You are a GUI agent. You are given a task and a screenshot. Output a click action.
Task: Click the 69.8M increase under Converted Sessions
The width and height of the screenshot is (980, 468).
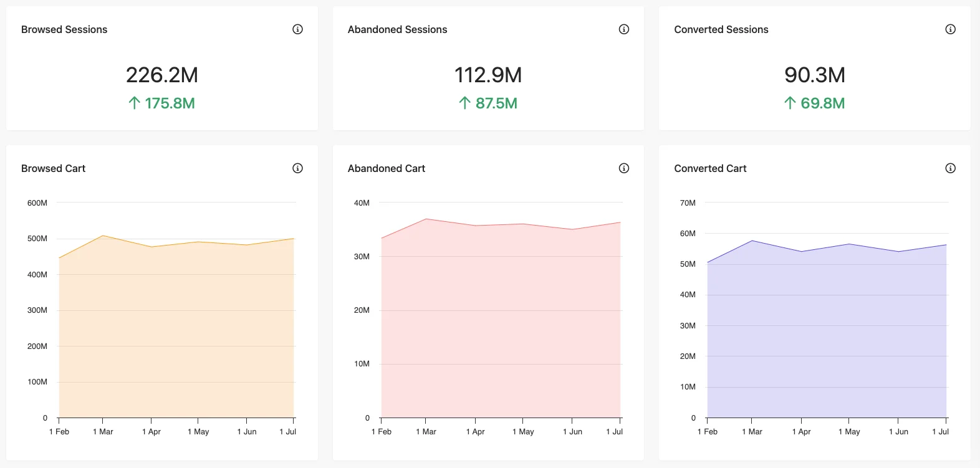click(814, 103)
